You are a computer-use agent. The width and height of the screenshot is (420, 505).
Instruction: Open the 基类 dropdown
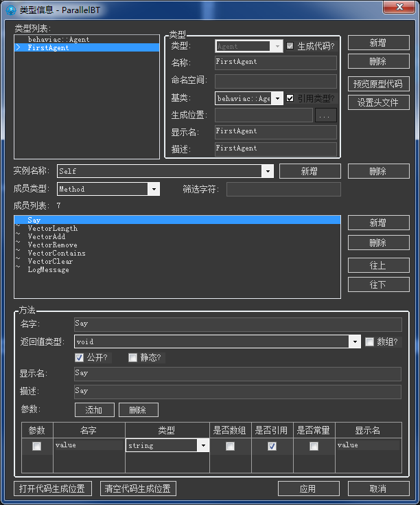tap(277, 98)
